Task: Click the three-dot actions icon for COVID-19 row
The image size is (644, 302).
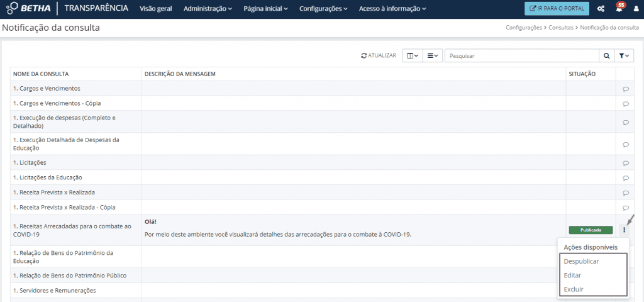Action: pyautogui.click(x=625, y=230)
